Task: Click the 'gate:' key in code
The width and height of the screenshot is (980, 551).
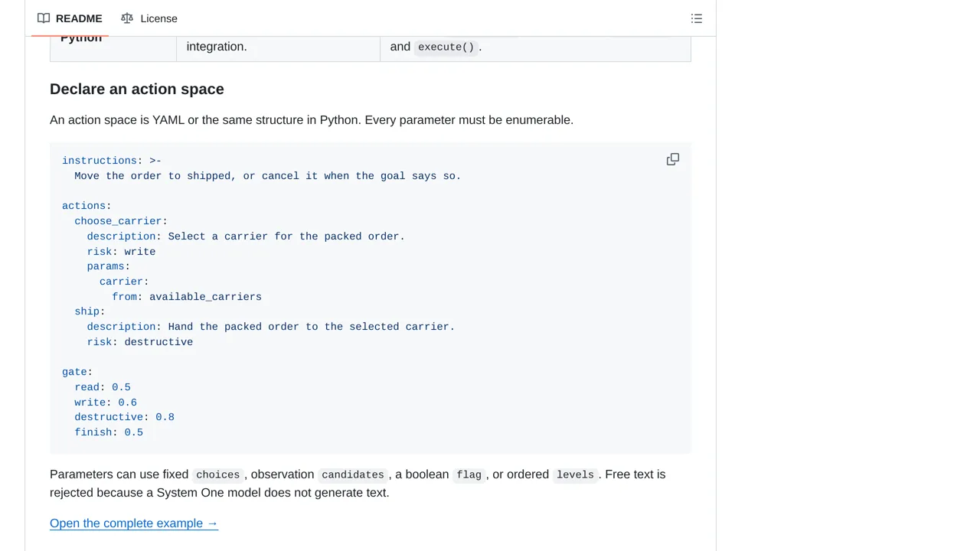Action: (77, 372)
